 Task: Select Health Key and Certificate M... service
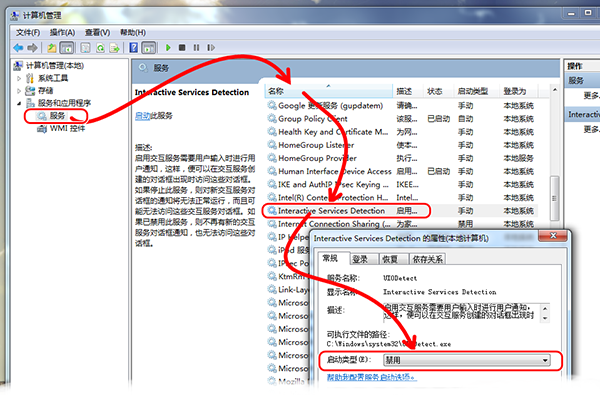coord(402,132)
